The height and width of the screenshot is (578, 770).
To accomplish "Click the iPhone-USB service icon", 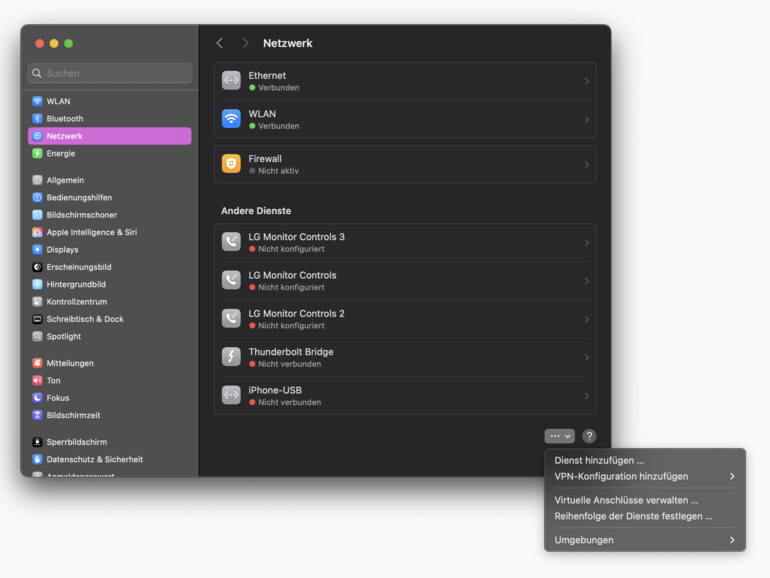I will coord(231,395).
